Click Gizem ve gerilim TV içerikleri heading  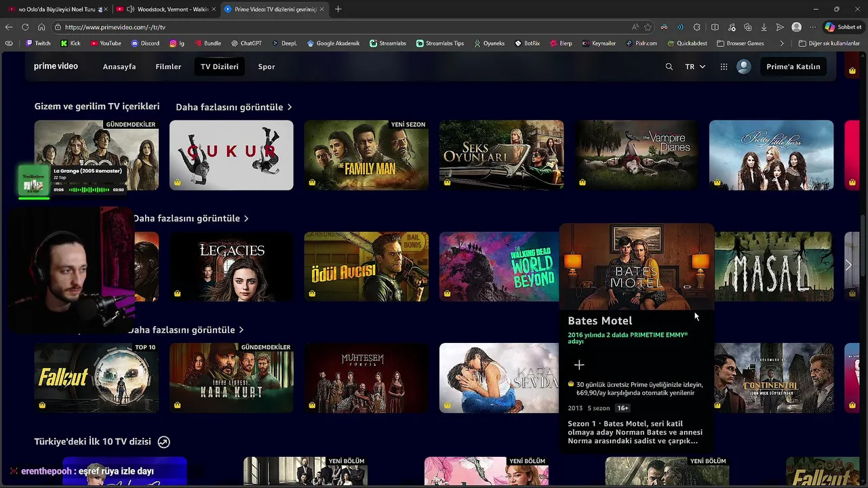coord(97,106)
